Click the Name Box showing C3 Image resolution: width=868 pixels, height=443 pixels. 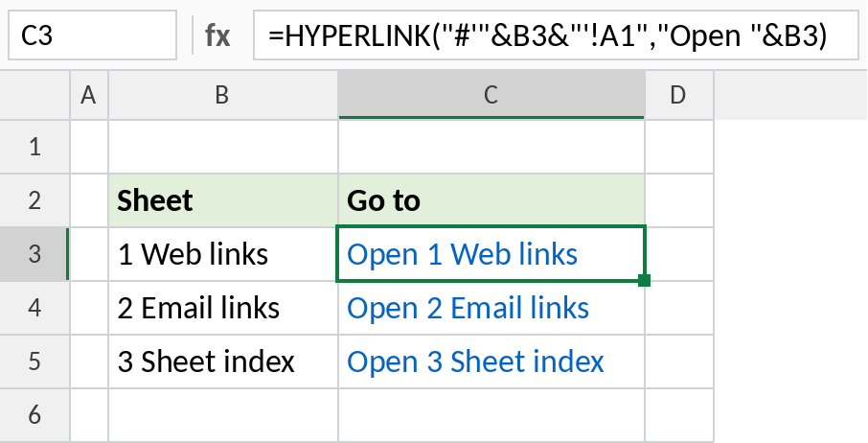(92, 35)
